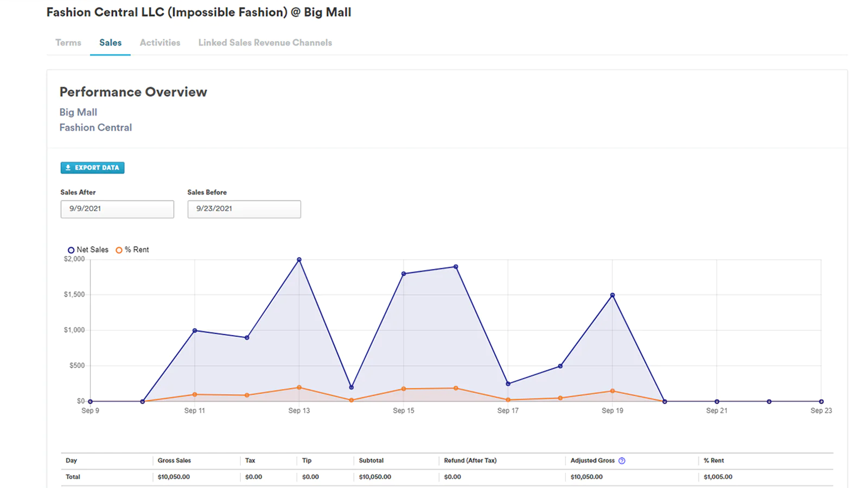868x488 pixels.
Task: Switch to the Sales tab
Action: tap(110, 43)
